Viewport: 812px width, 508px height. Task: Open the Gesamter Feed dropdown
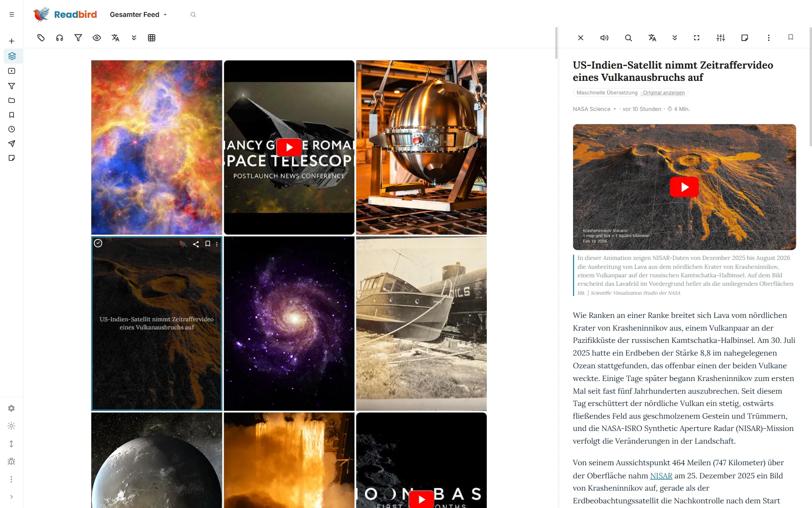click(x=138, y=14)
